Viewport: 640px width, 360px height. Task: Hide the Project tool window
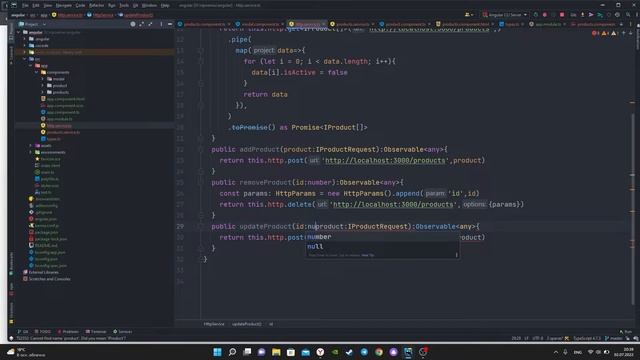[170, 24]
